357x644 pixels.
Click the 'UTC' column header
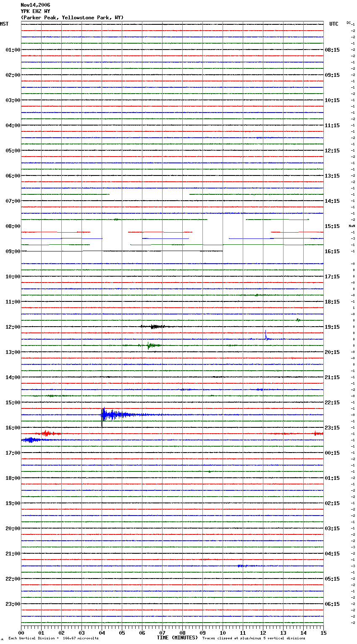pyautogui.click(x=334, y=24)
